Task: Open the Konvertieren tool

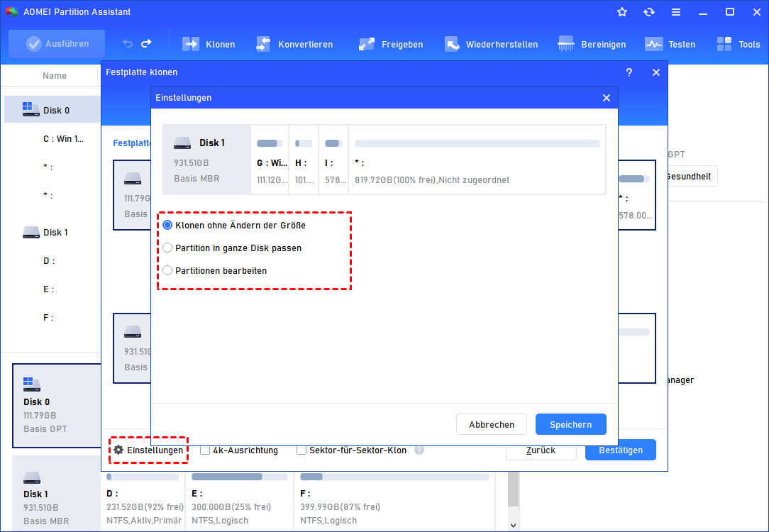Action: (x=263, y=44)
